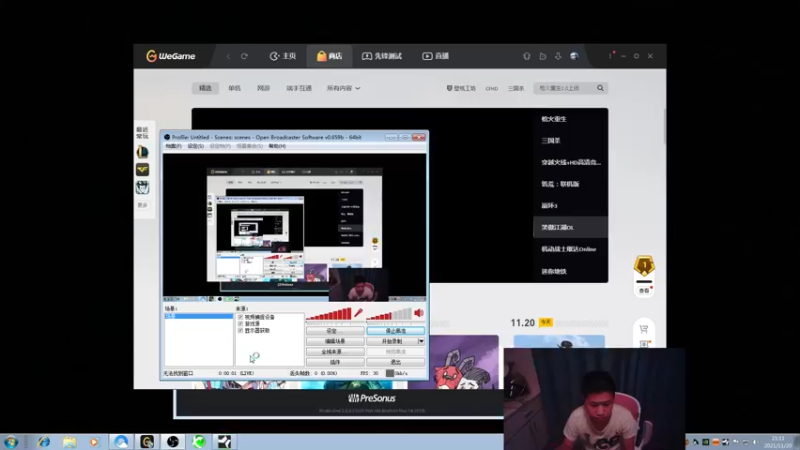Viewport: 800px width, 450px height.
Task: Refresh the WeGame page
Action: click(x=244, y=56)
